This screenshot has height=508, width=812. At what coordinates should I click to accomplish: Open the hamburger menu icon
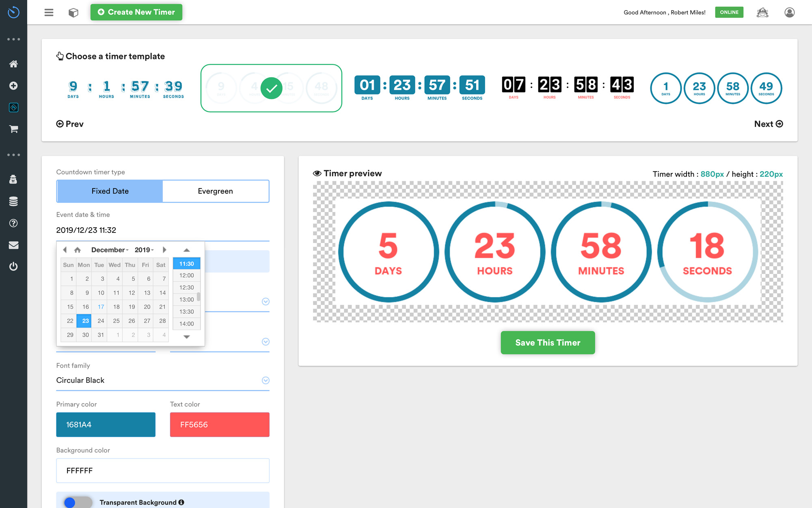coord(49,13)
